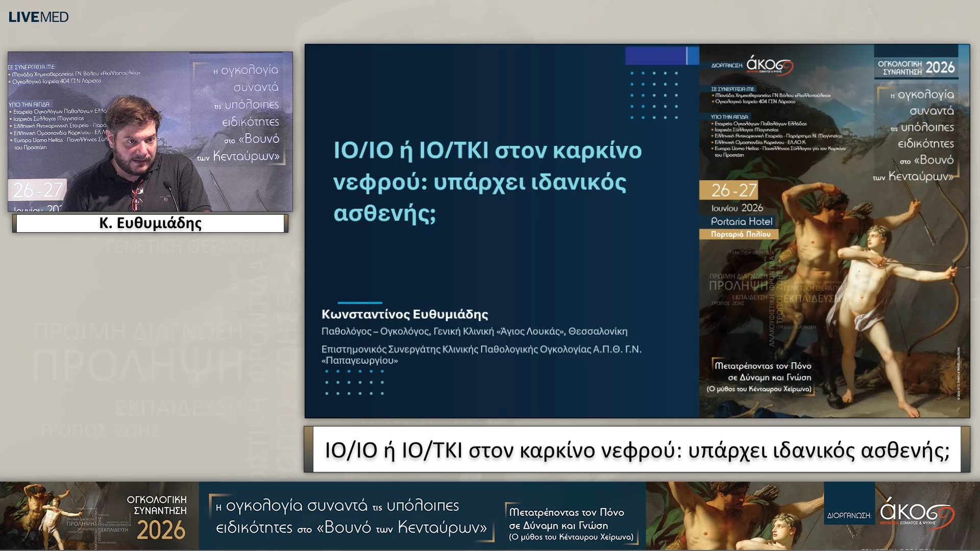Click 'Portaria Hotel' text on the slide
The width and height of the screenshot is (980, 551).
point(741,221)
